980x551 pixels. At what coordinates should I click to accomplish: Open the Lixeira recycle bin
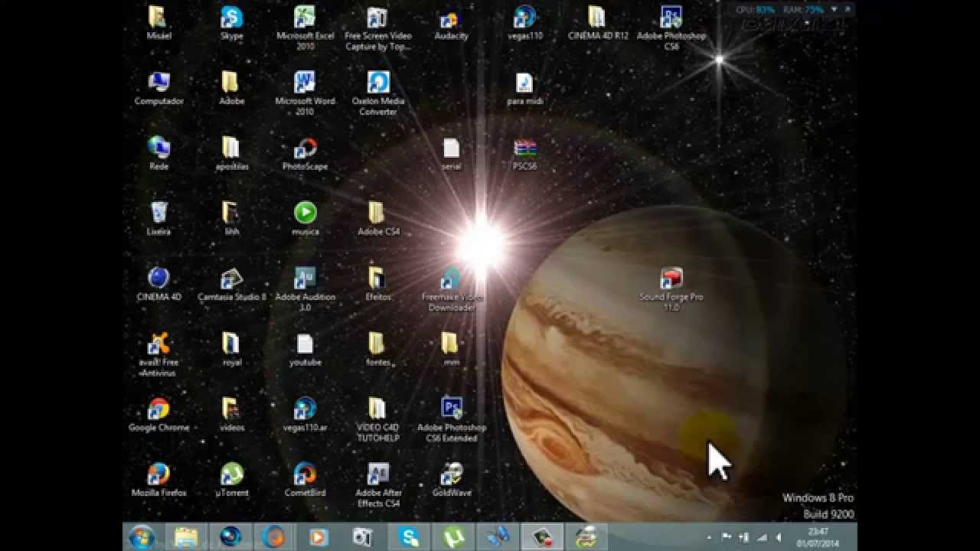coord(158,218)
